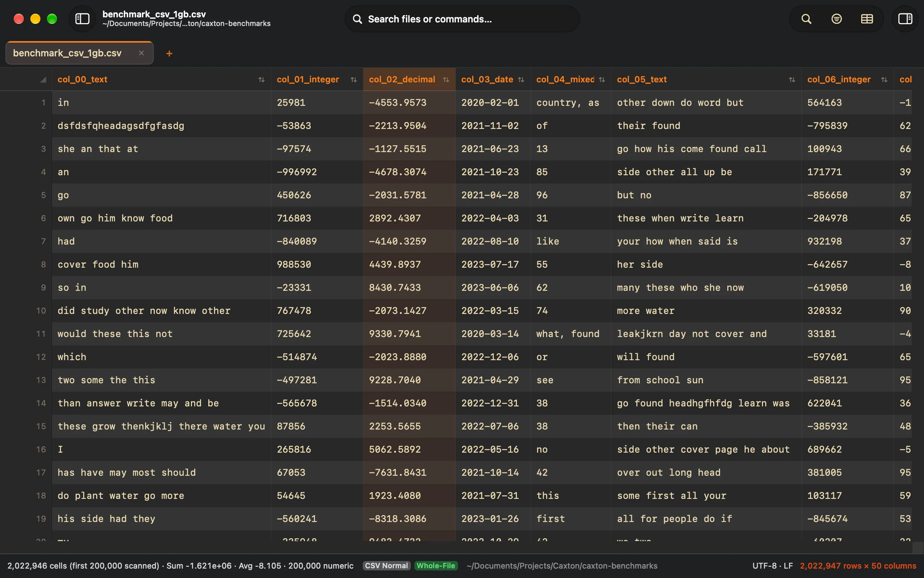Screen dimensions: 924x578
Task: Click cell 'these grow thenkjklj there water you'
Action: (161, 426)
